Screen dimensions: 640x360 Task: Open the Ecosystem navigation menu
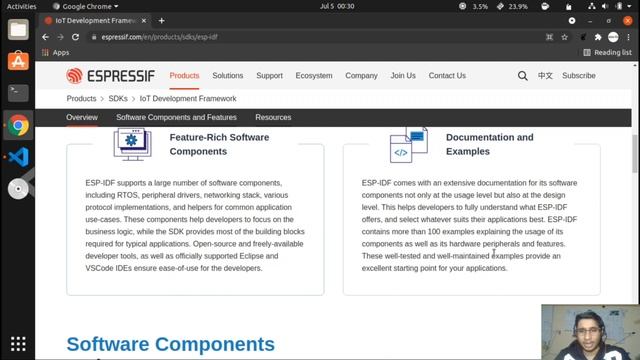[314, 76]
